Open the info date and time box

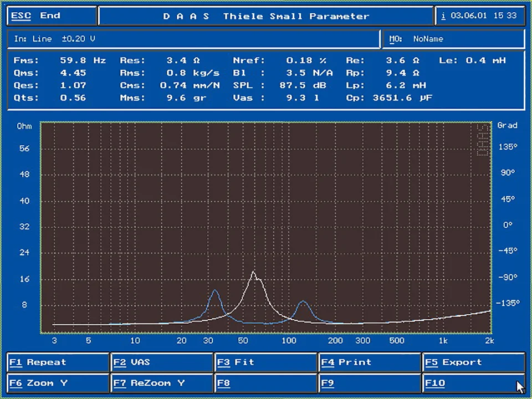[x=480, y=16]
